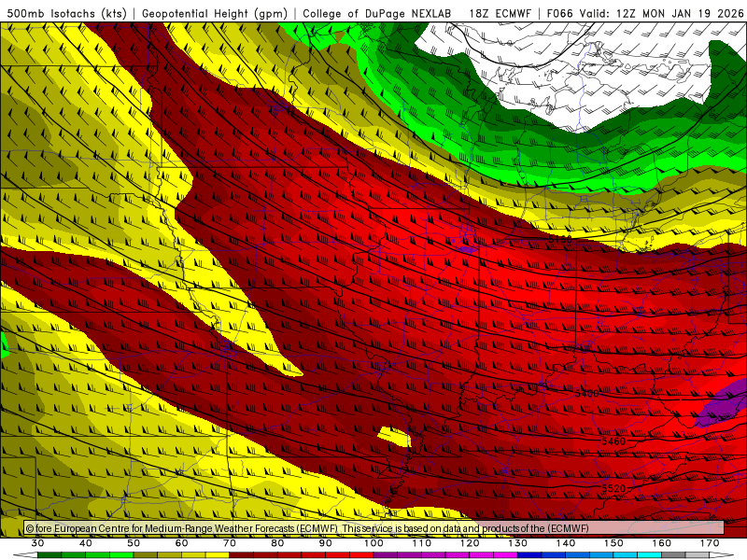Click the 5520 height contour label
This screenshot has width=747, height=560.
613,488
